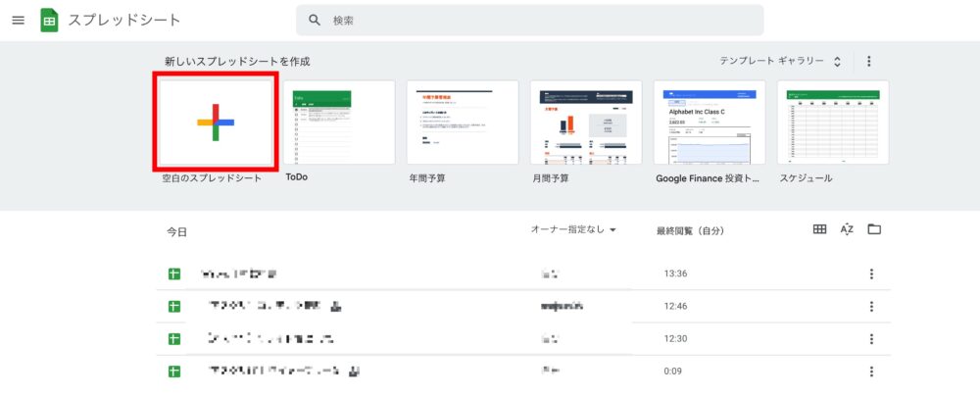Open the hamburger main menu
This screenshot has width=980, height=397.
18,20
